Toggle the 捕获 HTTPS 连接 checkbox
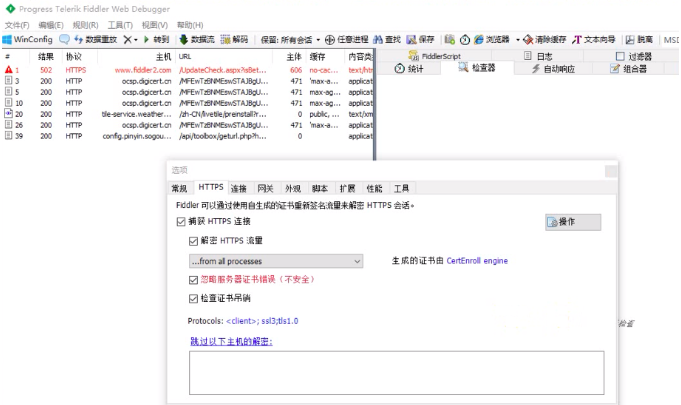Image resolution: width=681 pixels, height=405 pixels. (181, 221)
